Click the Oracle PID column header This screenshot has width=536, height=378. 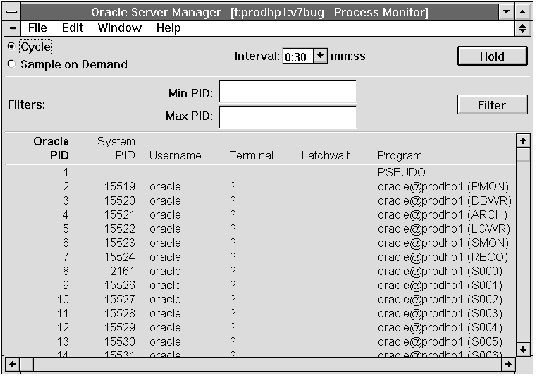coord(51,148)
